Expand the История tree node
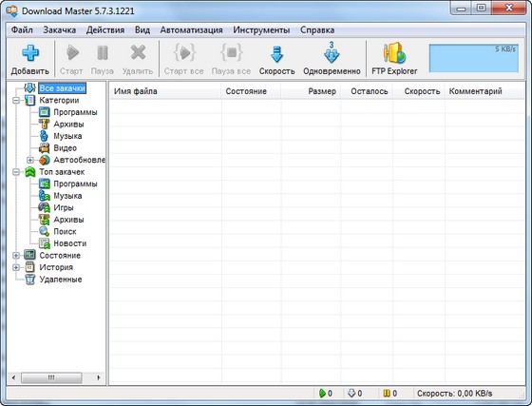The width and height of the screenshot is (532, 406). tap(16, 267)
